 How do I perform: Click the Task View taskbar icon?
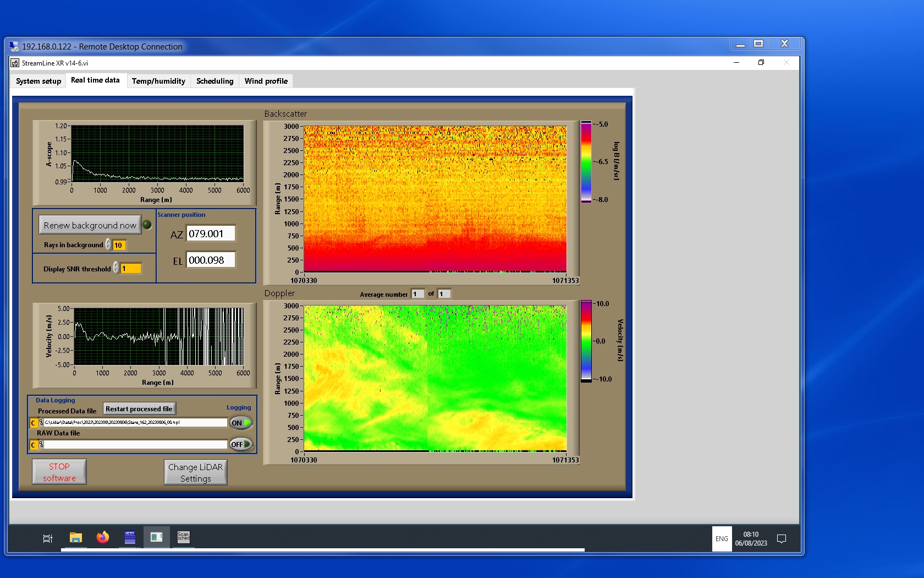(x=48, y=538)
